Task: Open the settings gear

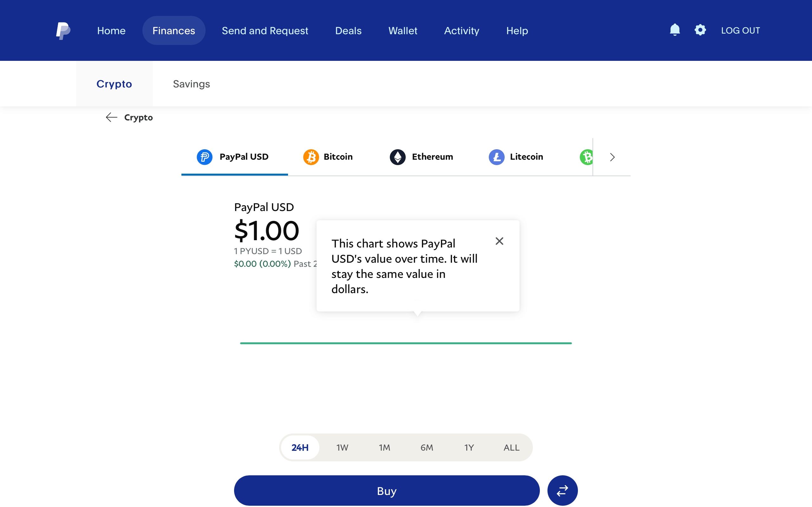Action: point(700,30)
